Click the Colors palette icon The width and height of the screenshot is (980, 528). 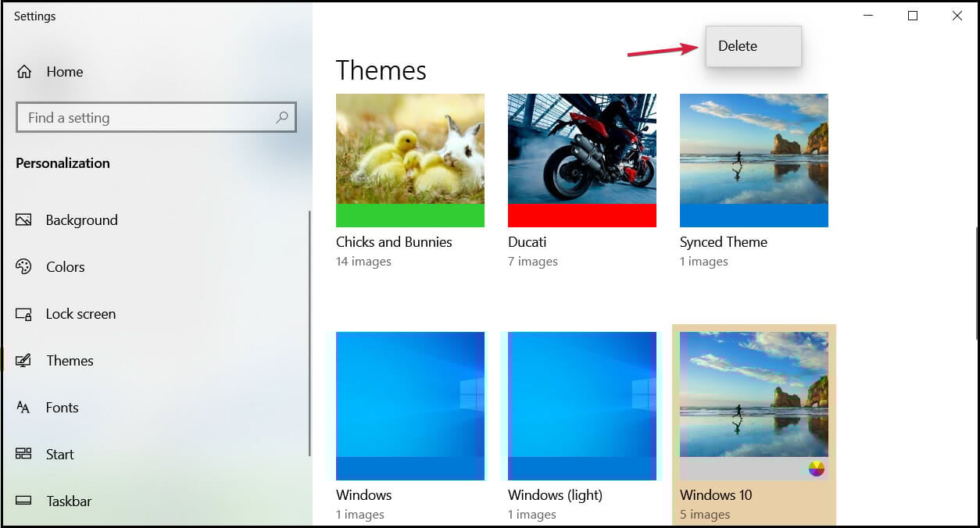pyautogui.click(x=23, y=267)
